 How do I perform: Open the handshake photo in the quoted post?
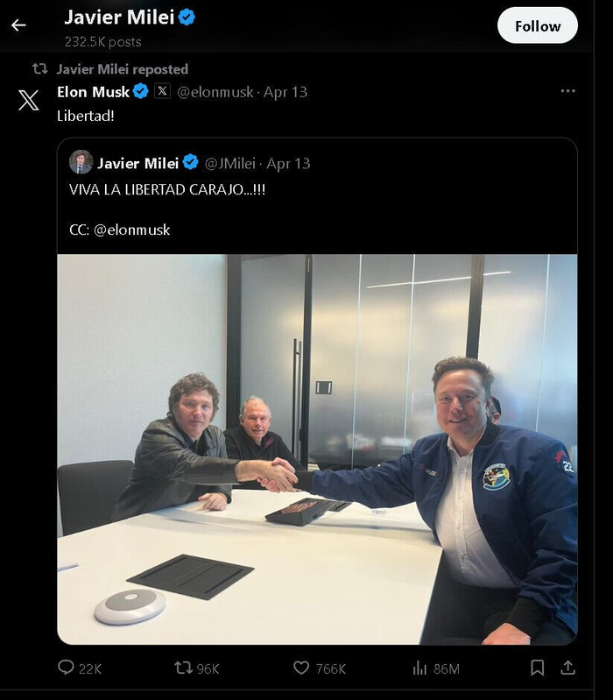(x=317, y=449)
